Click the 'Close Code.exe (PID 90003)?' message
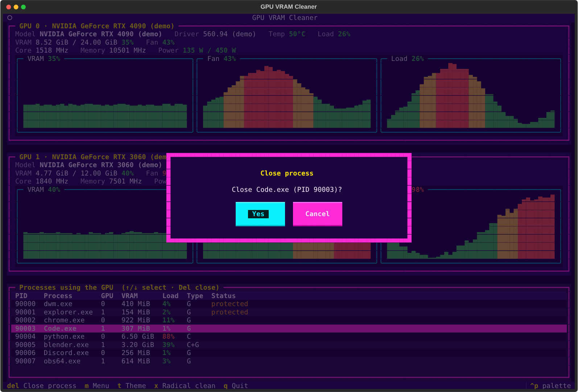Viewport: 578px width, 392px height. [287, 190]
